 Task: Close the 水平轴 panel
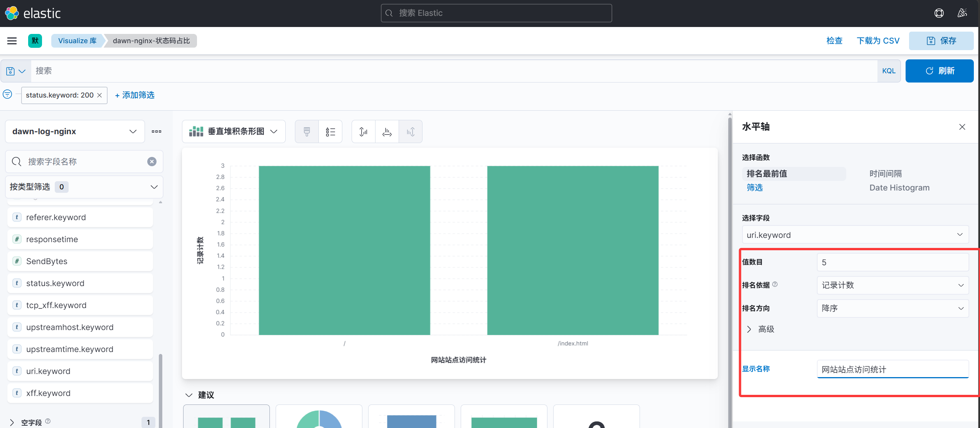tap(962, 127)
